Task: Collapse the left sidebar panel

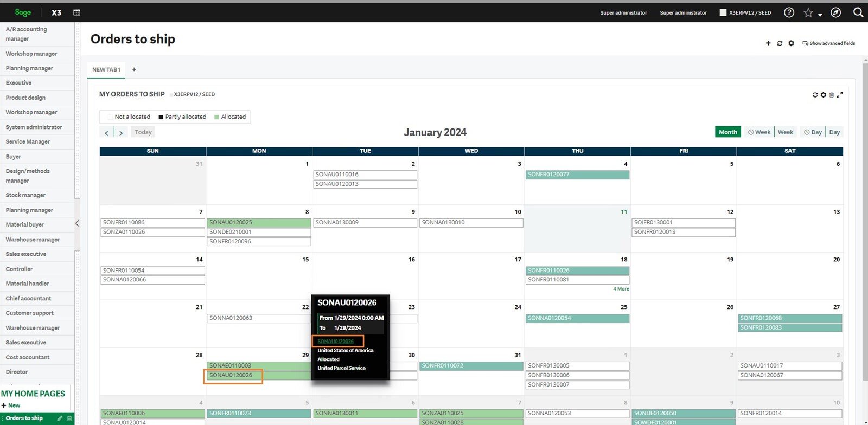Action: point(77,223)
